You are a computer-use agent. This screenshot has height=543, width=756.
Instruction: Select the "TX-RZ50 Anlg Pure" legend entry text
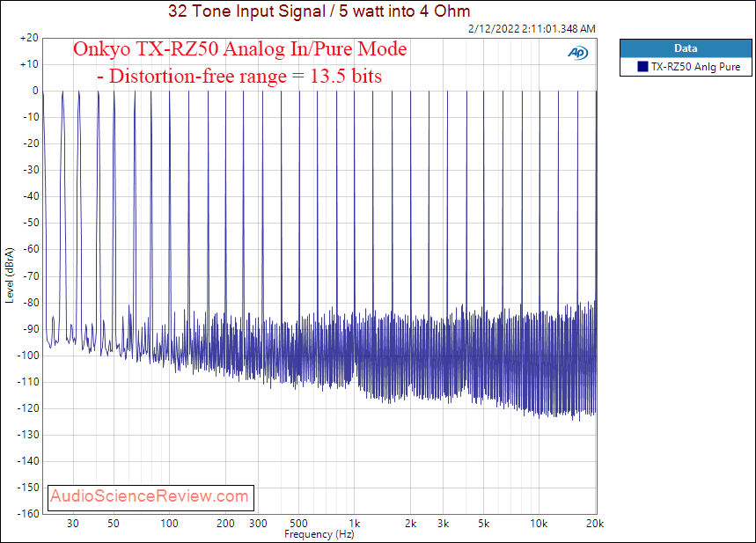(x=695, y=67)
